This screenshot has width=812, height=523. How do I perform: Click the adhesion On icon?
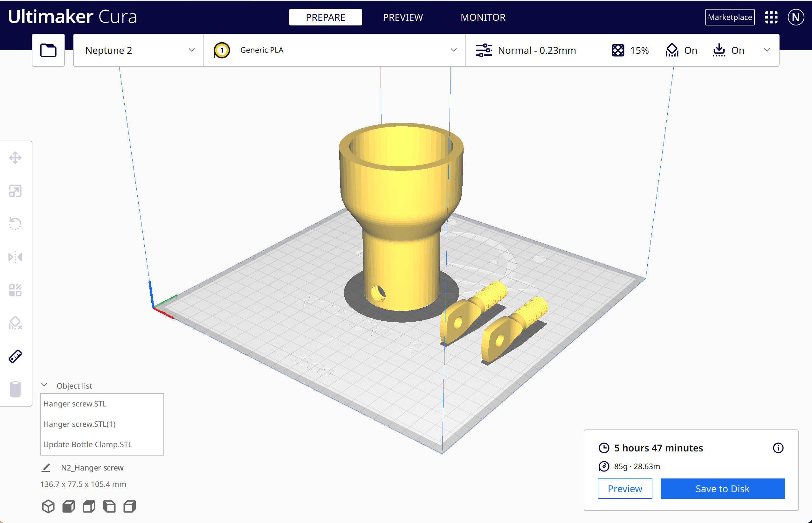point(719,50)
